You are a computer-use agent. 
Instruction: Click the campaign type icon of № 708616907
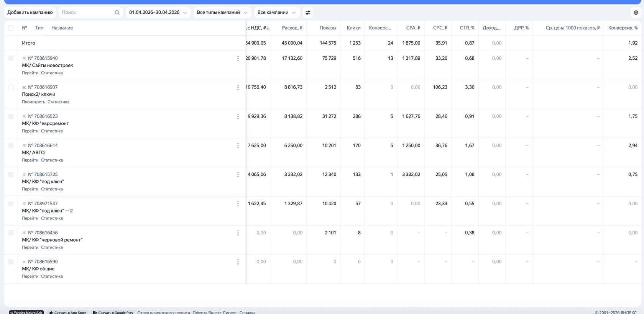(24, 87)
